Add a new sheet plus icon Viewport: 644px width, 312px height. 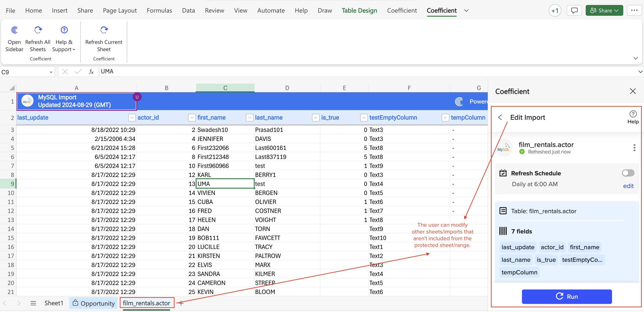(181, 303)
